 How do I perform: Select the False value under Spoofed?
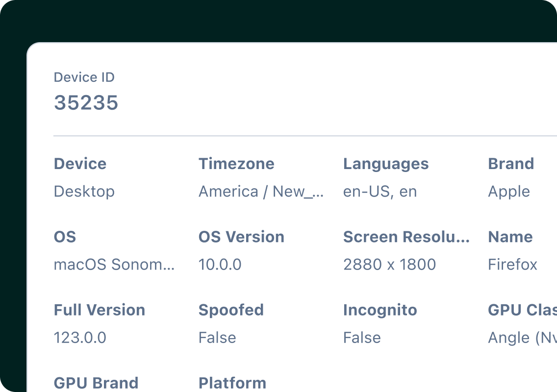(x=217, y=338)
